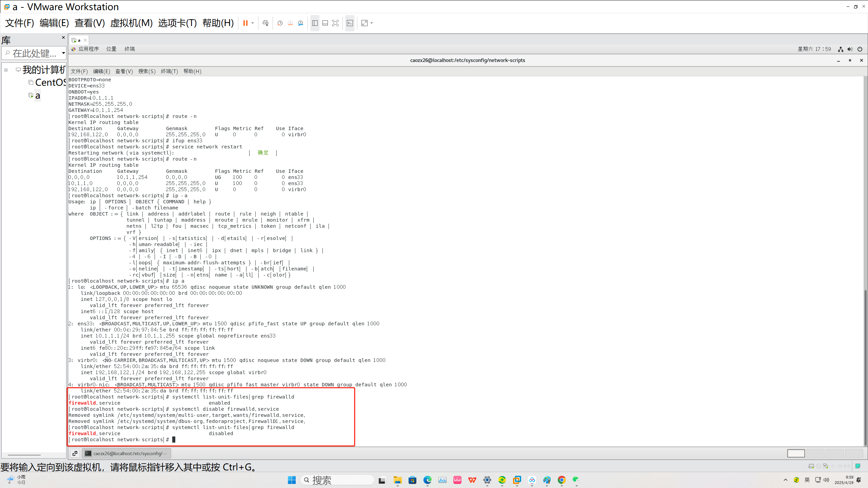The image size is (868, 488).
Task: Pause the virtual machine
Action: (x=245, y=23)
